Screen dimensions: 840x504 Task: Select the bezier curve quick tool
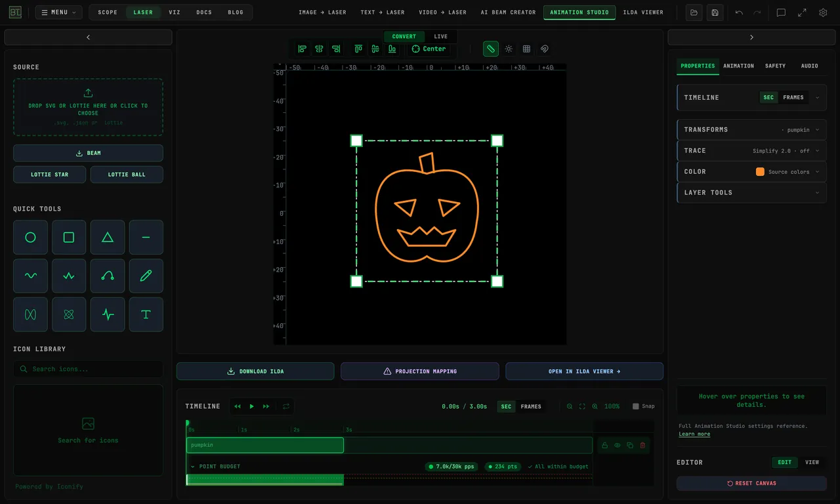coord(108,276)
